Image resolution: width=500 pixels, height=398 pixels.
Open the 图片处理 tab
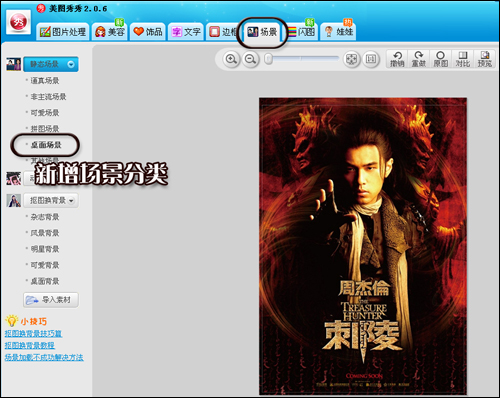pos(63,32)
